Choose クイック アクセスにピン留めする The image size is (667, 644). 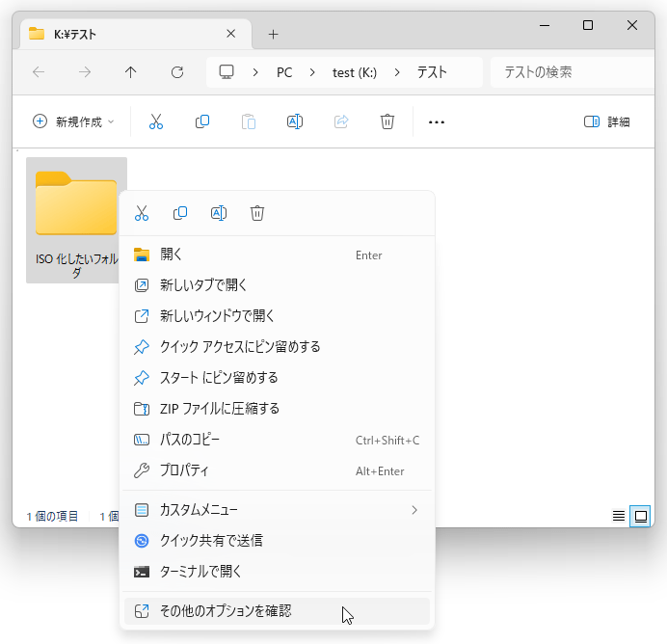(x=277, y=347)
